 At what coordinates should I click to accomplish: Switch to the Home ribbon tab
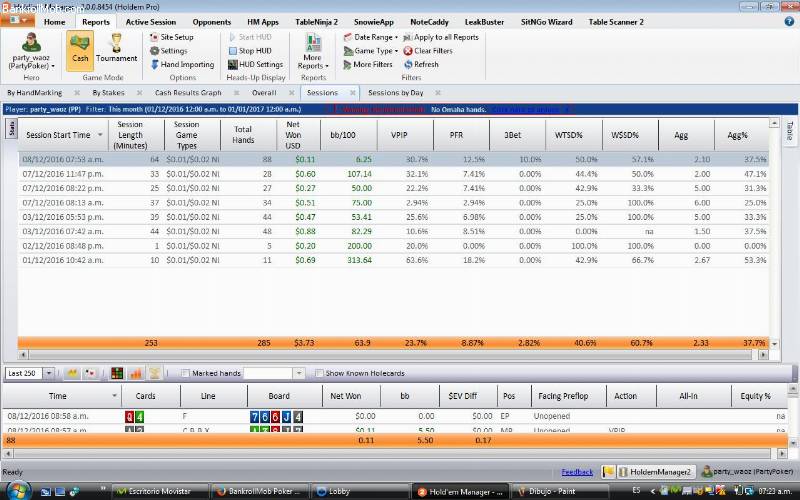pos(54,22)
